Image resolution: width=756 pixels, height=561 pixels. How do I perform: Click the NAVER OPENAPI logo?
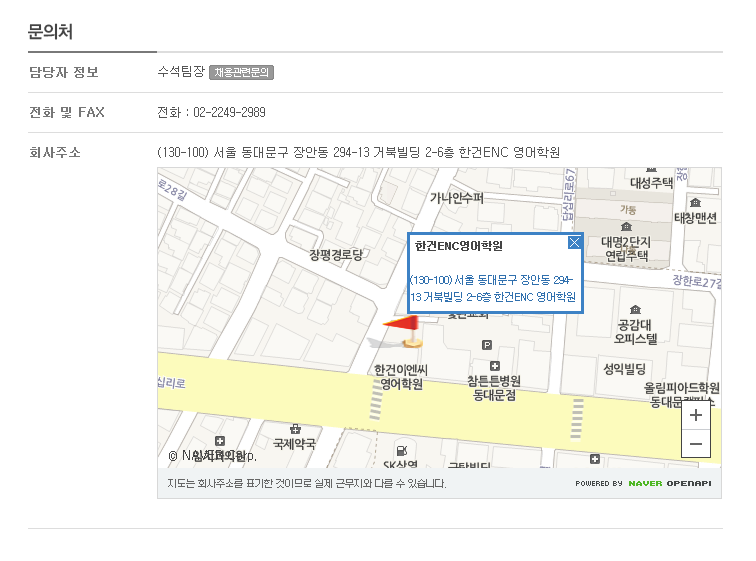[670, 483]
